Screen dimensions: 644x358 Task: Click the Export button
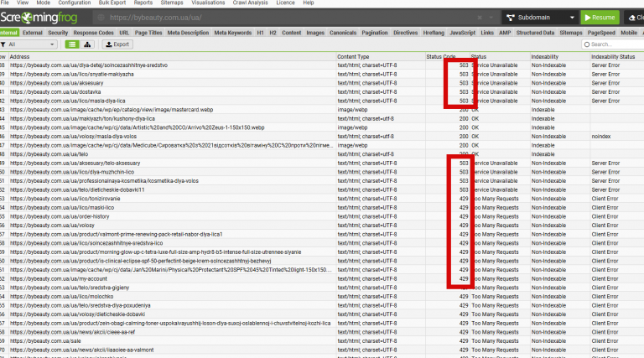pyautogui.click(x=117, y=44)
